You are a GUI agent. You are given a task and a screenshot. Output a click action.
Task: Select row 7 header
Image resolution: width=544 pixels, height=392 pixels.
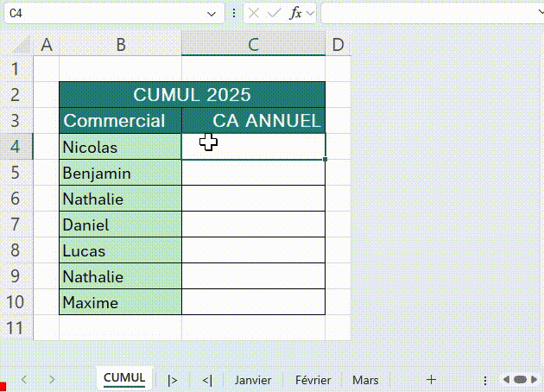[16, 224]
